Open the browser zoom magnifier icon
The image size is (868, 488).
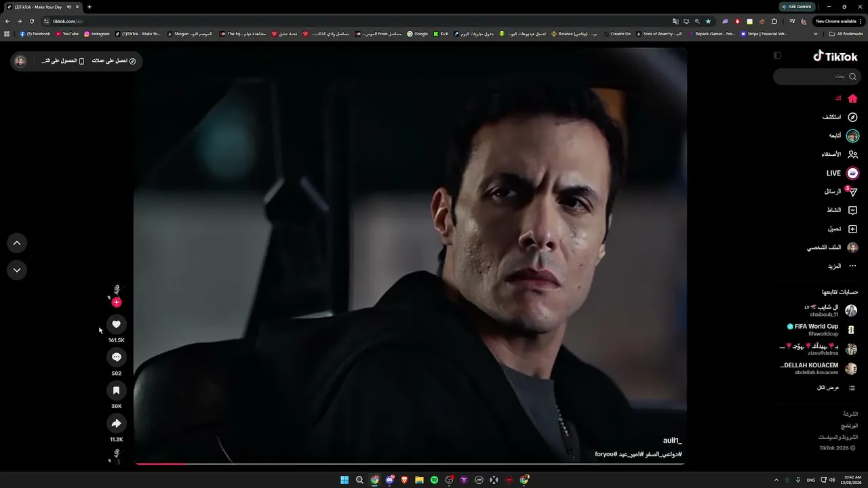[697, 21]
